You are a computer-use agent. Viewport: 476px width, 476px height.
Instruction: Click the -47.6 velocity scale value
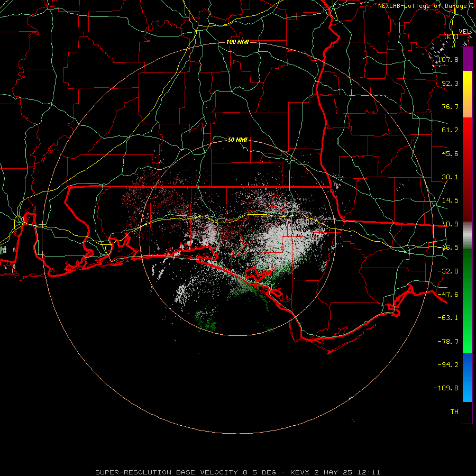448,295
